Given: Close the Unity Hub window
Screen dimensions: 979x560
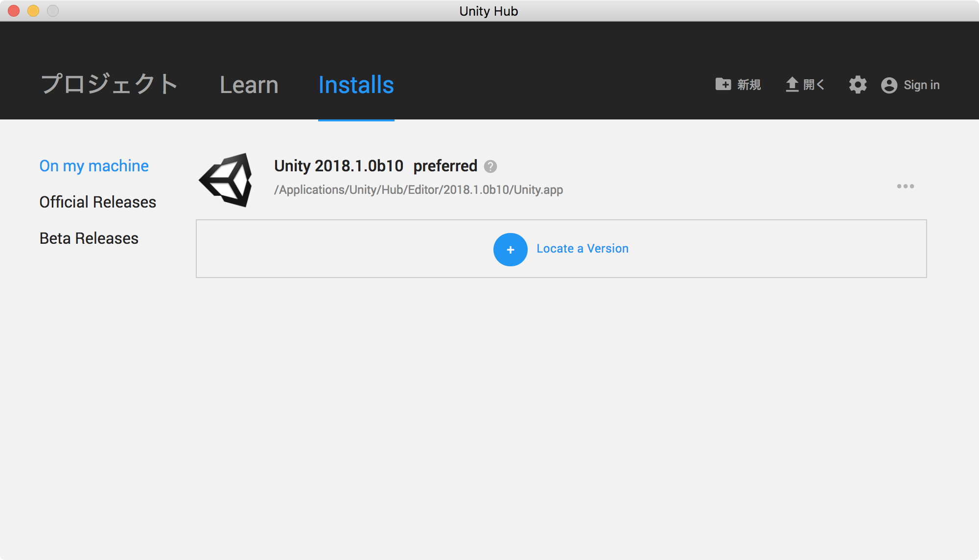Looking at the screenshot, I should [x=14, y=10].
